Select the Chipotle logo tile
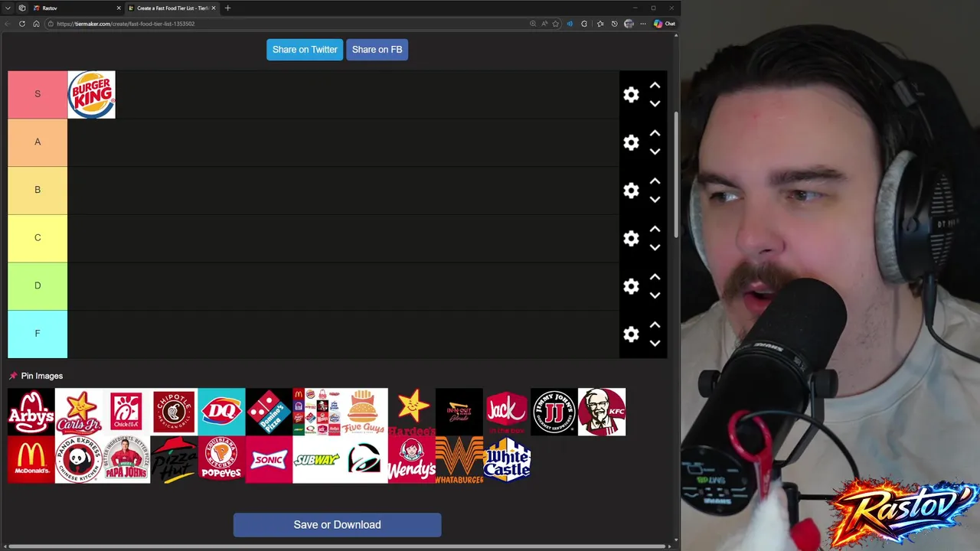Viewport: 980px width, 551px height. (x=174, y=412)
